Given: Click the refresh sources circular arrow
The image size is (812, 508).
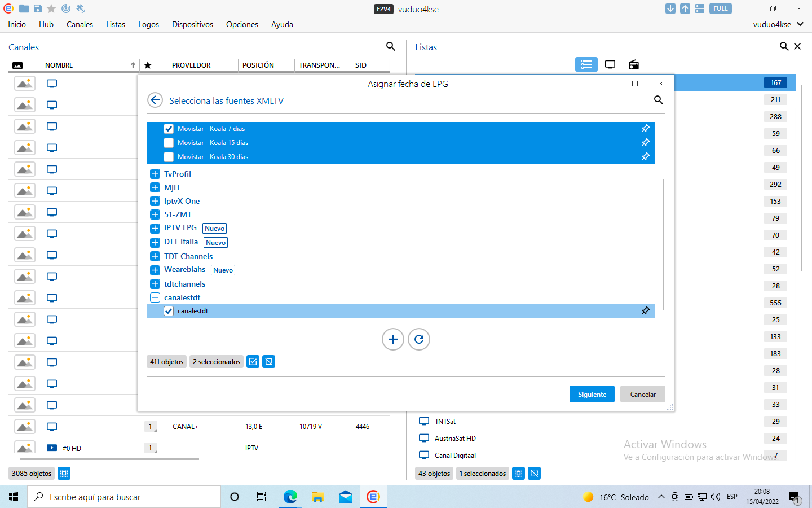Looking at the screenshot, I should click(419, 339).
